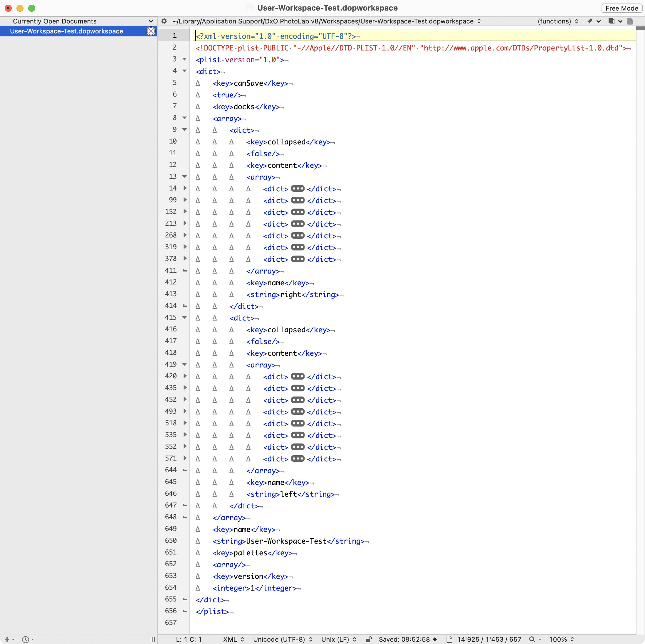
Task: Collapse the docks array at line 8
Action: [184, 118]
